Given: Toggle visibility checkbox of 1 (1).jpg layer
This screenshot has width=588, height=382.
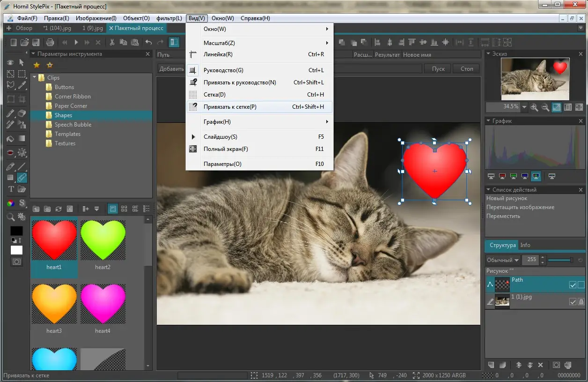Looking at the screenshot, I should pos(573,302).
